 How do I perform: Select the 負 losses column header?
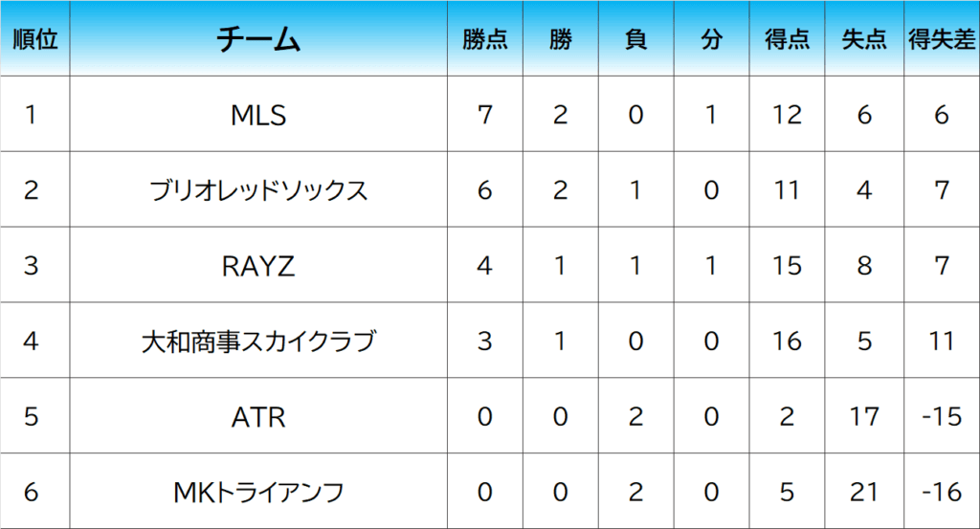pyautogui.click(x=635, y=39)
